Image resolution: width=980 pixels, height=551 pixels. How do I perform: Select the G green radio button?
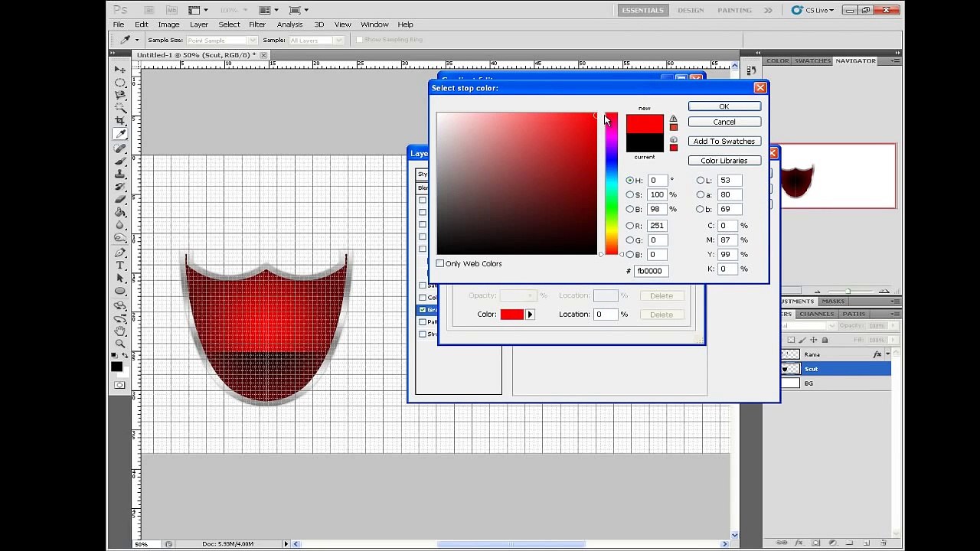(x=630, y=240)
